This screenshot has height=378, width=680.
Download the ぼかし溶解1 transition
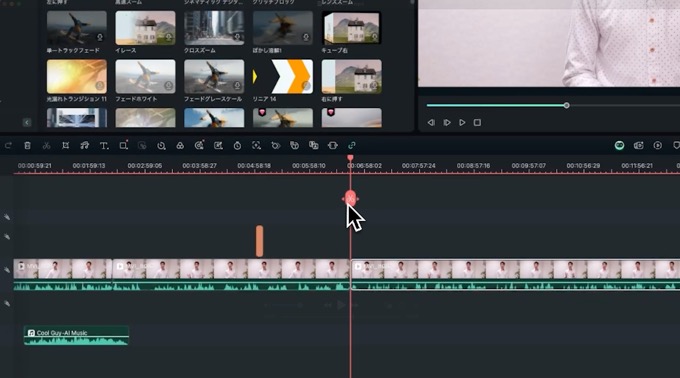306,37
